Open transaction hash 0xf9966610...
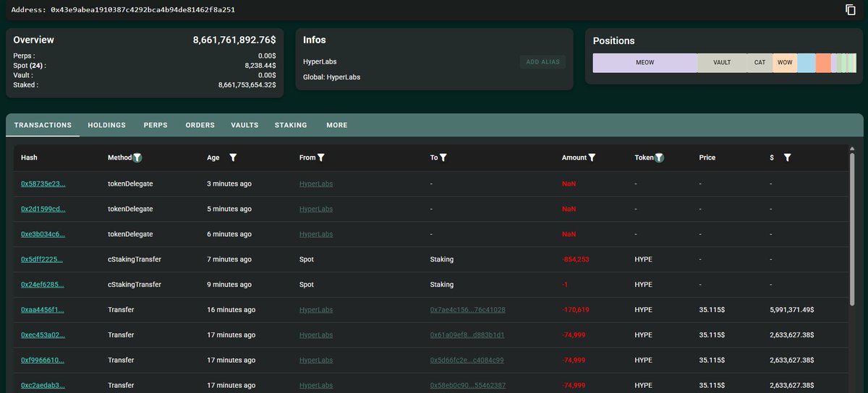 43,360
